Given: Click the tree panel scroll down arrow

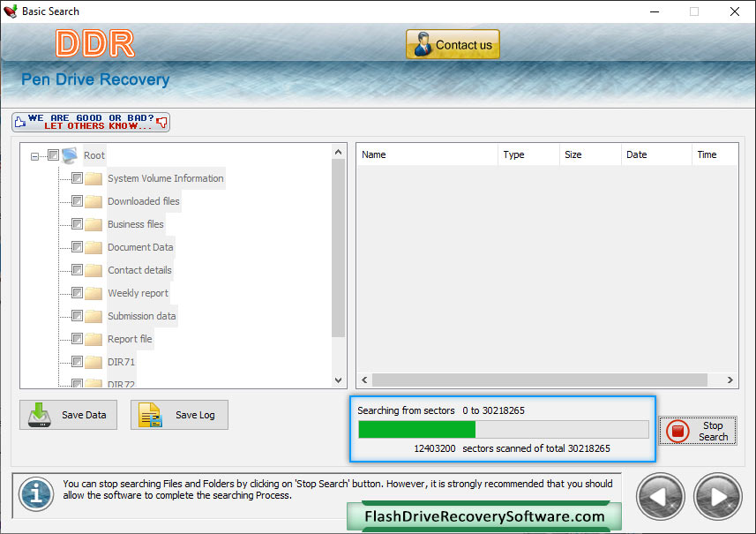Looking at the screenshot, I should point(339,380).
